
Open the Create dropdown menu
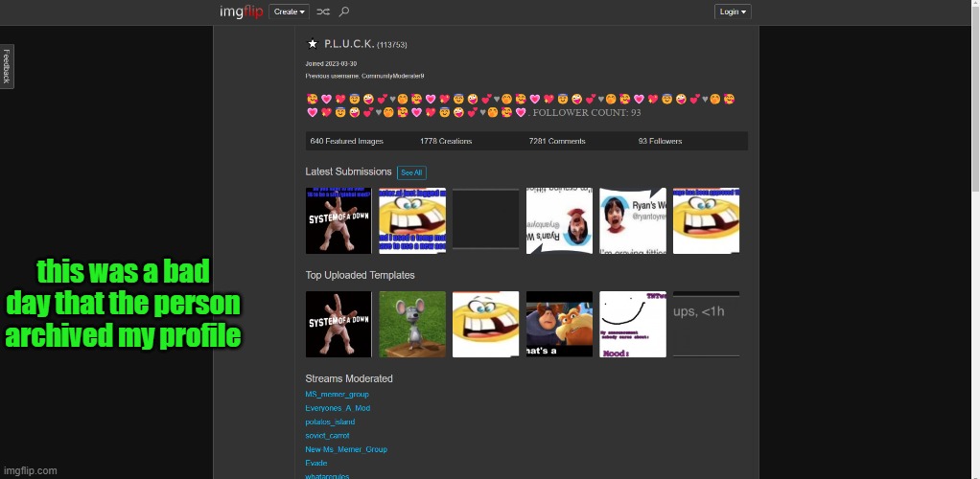[289, 11]
